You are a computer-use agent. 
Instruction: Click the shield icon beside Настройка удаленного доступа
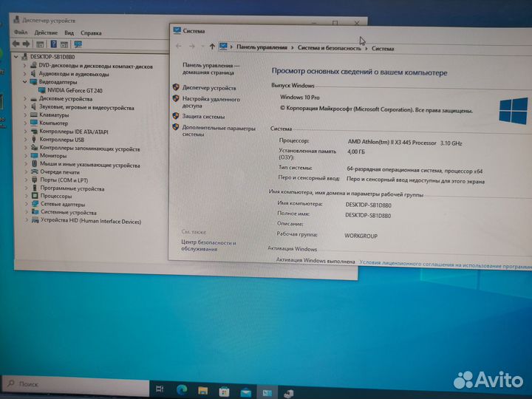(x=176, y=98)
